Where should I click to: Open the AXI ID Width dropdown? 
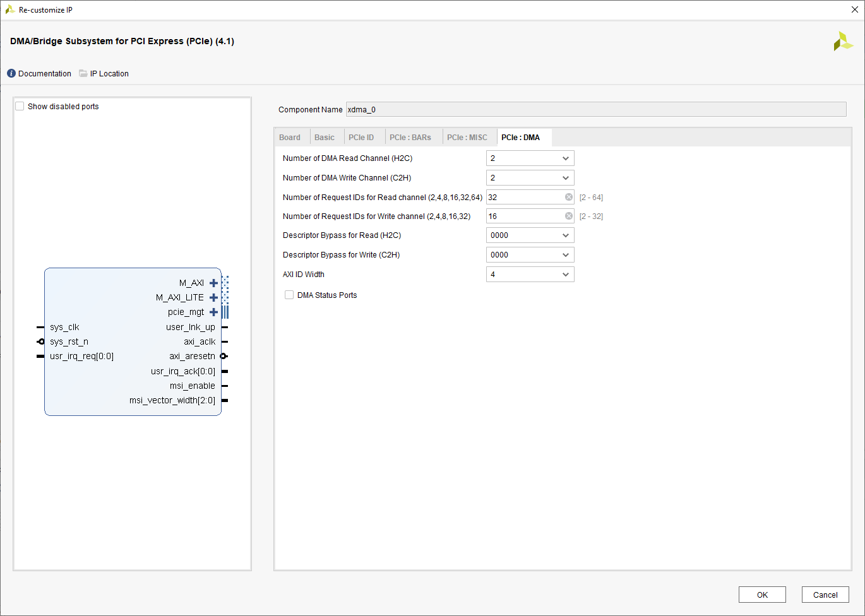tap(530, 275)
